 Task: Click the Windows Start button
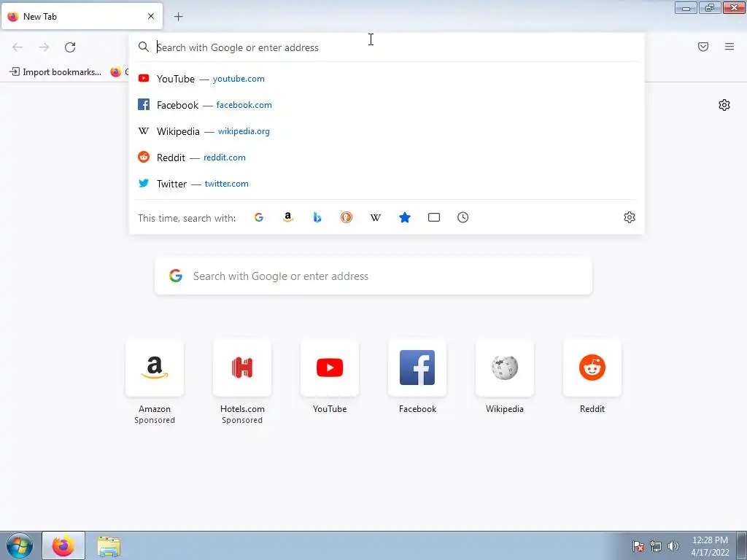(20, 545)
